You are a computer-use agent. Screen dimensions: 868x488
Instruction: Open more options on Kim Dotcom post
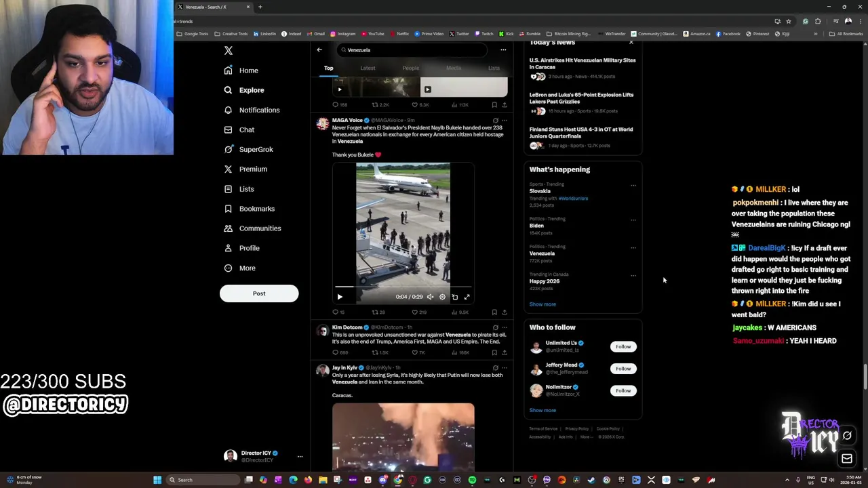[504, 327]
